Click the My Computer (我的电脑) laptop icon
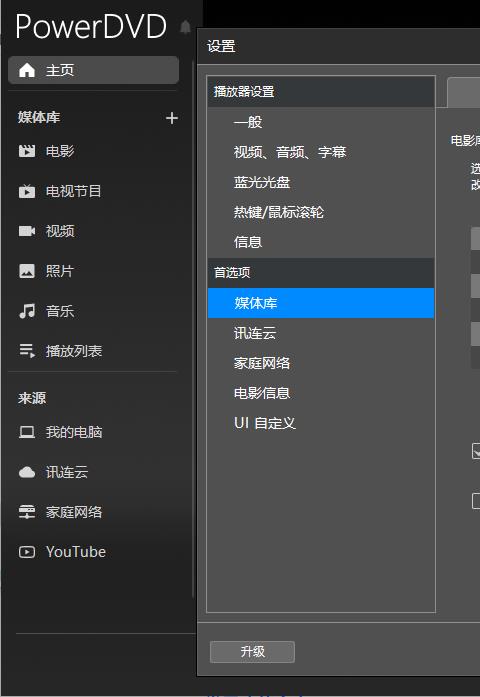The width and height of the screenshot is (480, 697). pos(27,432)
